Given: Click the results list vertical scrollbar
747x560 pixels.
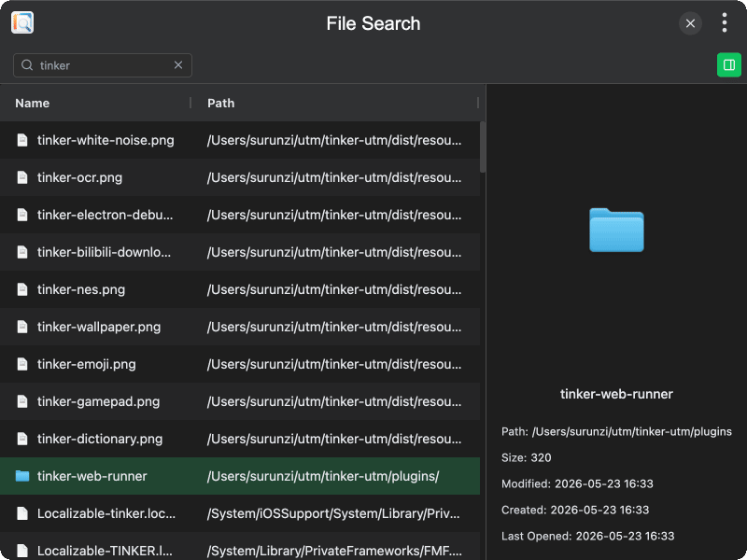Looking at the screenshot, I should click(483, 147).
